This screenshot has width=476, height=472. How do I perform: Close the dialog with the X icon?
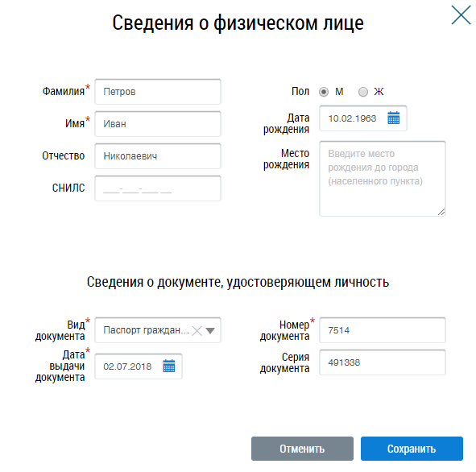(x=461, y=14)
